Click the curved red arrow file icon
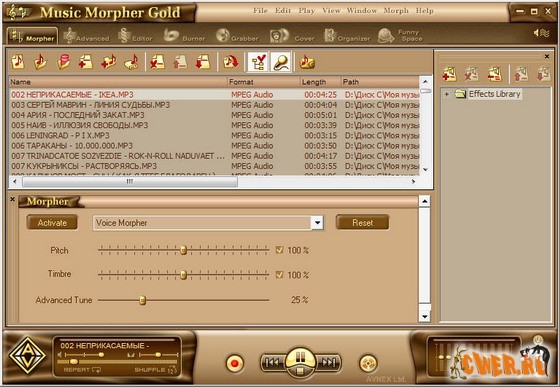560x387 pixels. click(230, 62)
